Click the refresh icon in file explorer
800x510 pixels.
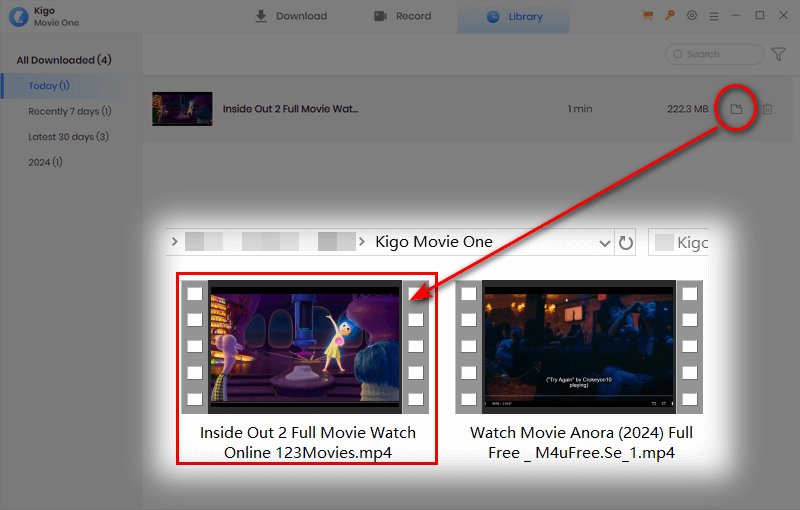[626, 242]
